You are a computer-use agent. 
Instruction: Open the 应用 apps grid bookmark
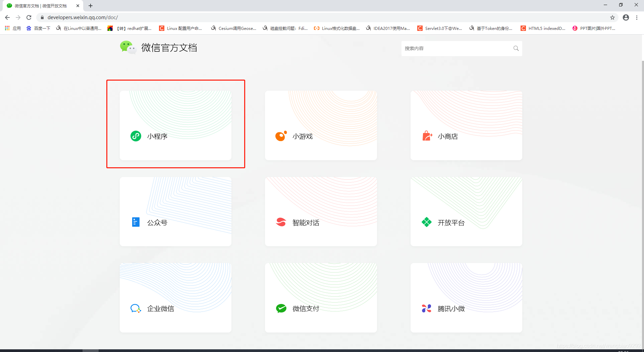[13, 28]
